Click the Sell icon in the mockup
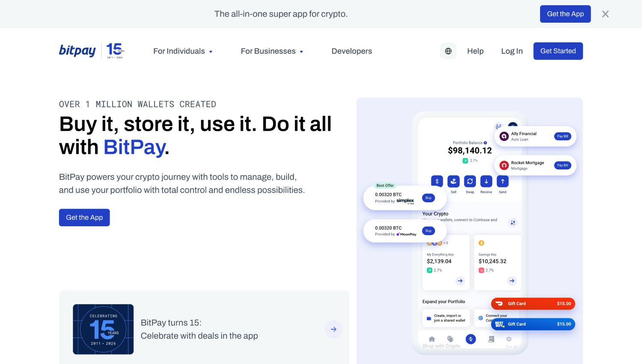This screenshot has width=642, height=364. click(453, 181)
